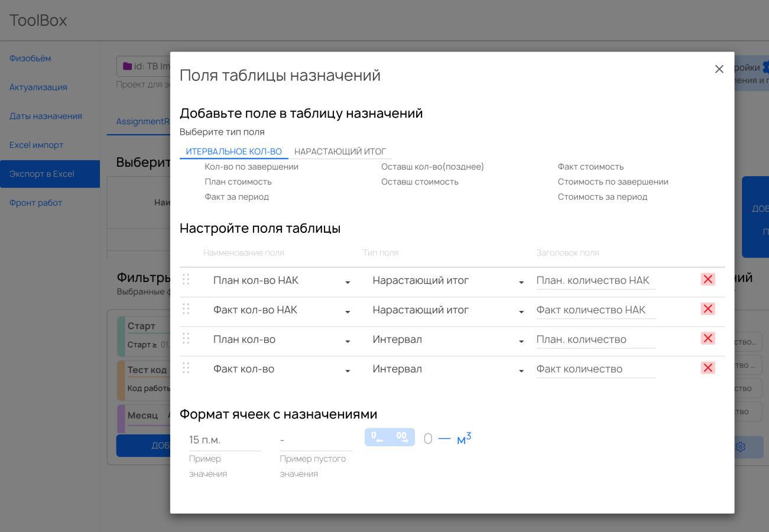Viewport: 769px width, 532px height.
Task: Switch to 'НАРАСТАЮЩИЙ ИТОГ' tab
Action: pos(340,151)
